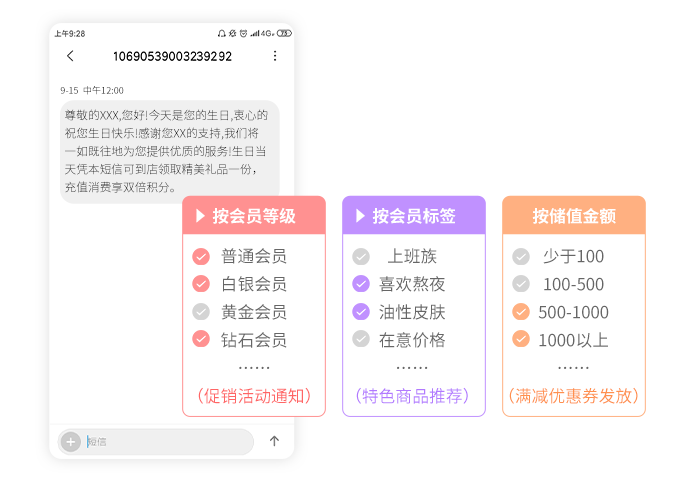Enable the 少于100 amount checkbox
The width and height of the screenshot is (700, 485).
521,256
